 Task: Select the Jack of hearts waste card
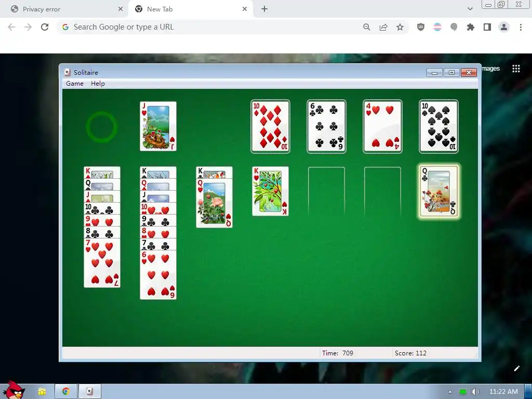click(x=158, y=126)
